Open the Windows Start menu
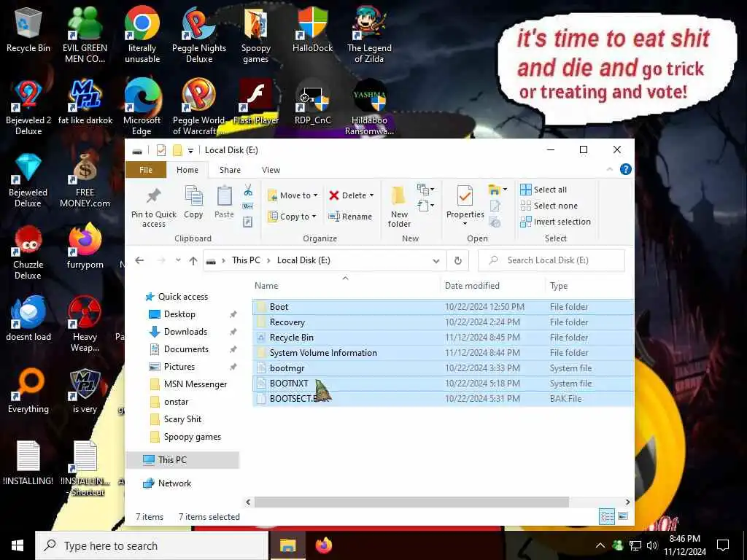Viewport: 747px width, 560px height. pyautogui.click(x=18, y=545)
